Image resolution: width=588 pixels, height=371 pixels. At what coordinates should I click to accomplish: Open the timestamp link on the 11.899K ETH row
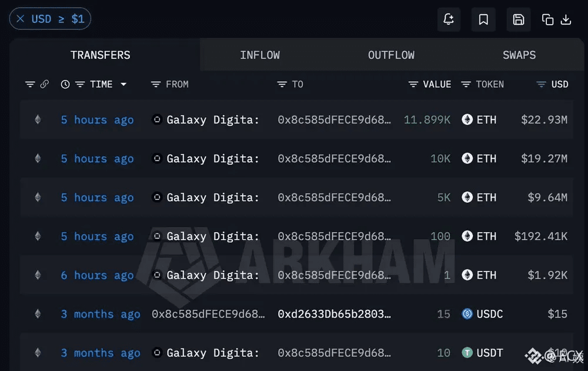pyautogui.click(x=97, y=120)
